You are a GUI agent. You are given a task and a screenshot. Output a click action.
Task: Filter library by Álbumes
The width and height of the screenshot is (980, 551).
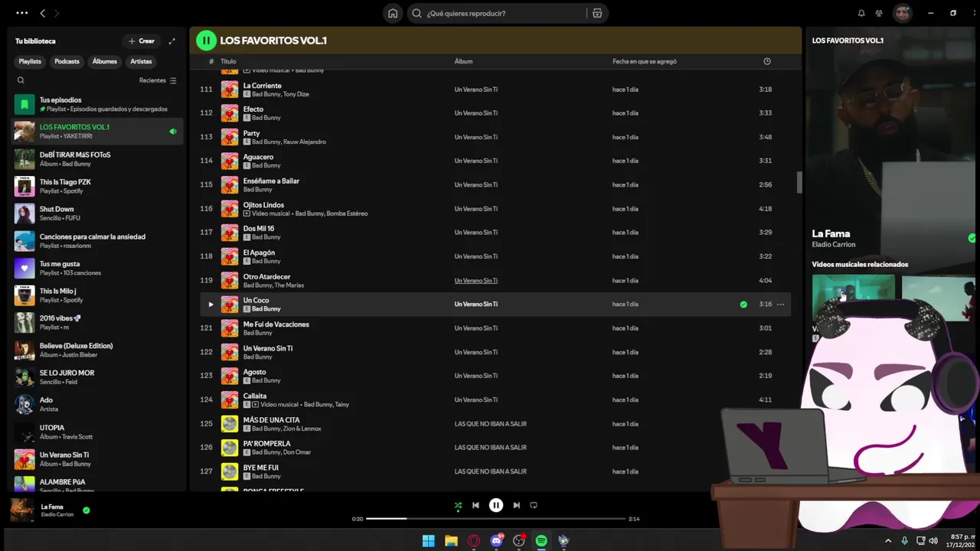tap(105, 61)
